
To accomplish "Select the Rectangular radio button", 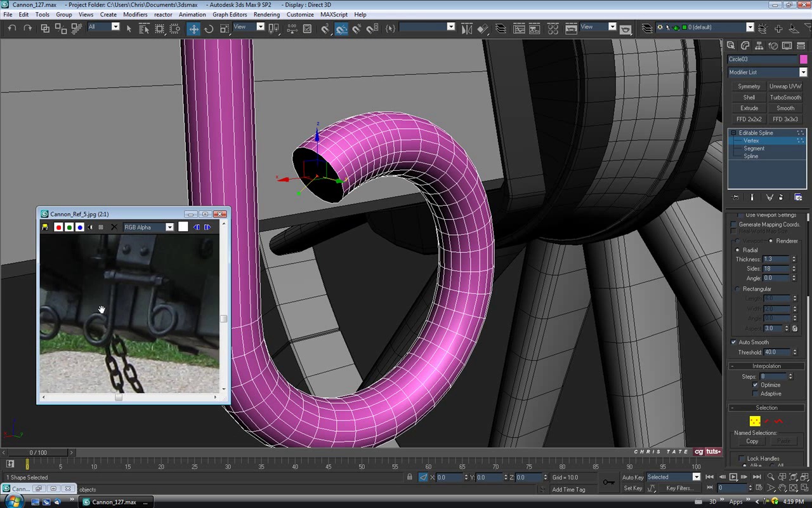I will (737, 289).
